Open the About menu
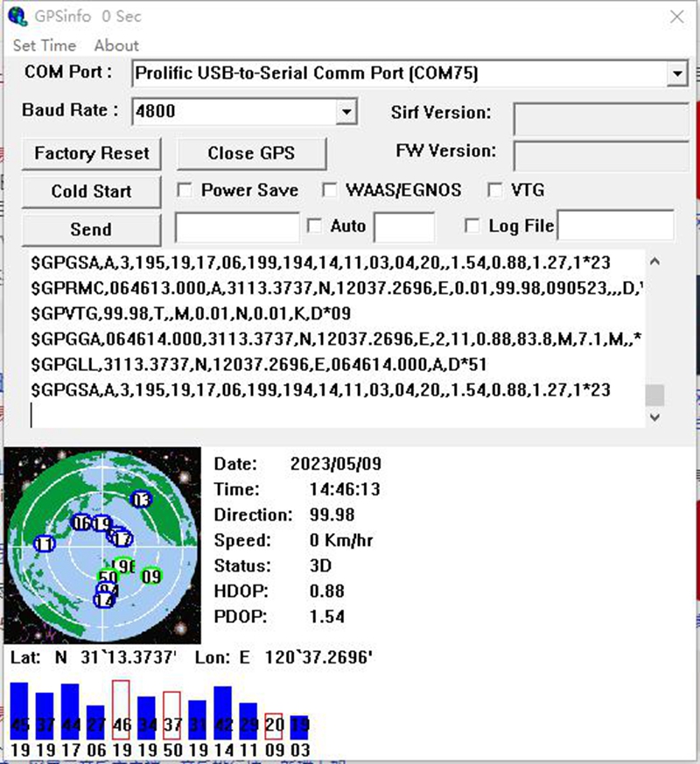Image resolution: width=700 pixels, height=764 pixels. tap(116, 46)
